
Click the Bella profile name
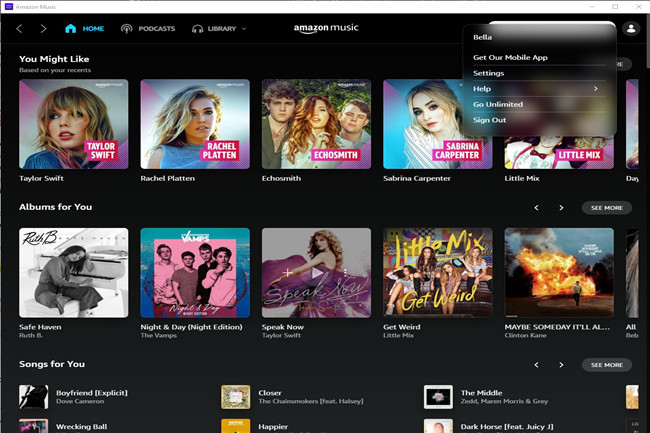tap(483, 37)
